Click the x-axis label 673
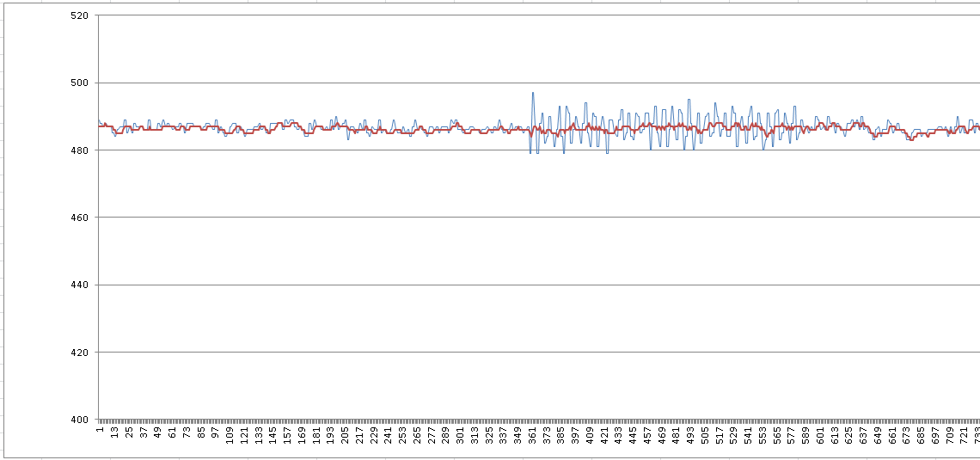Viewport: 980px width, 460px height. (x=907, y=434)
